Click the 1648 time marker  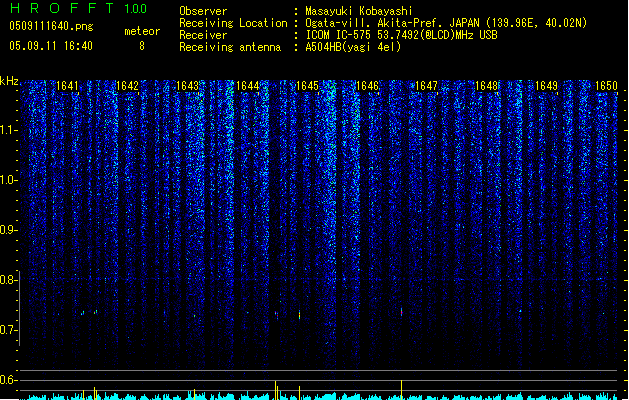pos(486,86)
